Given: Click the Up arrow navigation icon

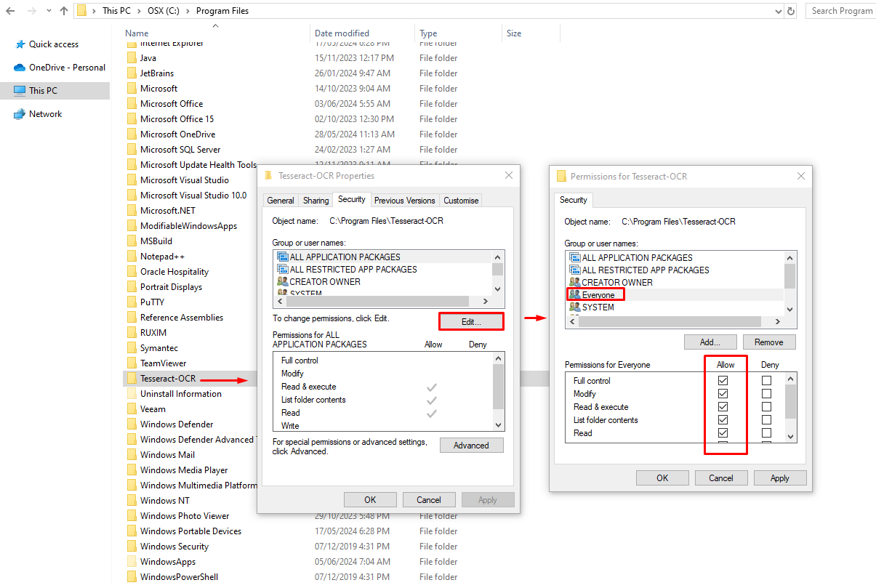Looking at the screenshot, I should tap(64, 11).
